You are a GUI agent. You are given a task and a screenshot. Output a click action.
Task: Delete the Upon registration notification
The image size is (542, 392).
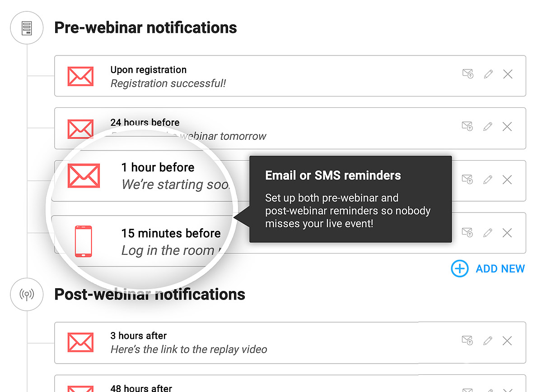(508, 74)
